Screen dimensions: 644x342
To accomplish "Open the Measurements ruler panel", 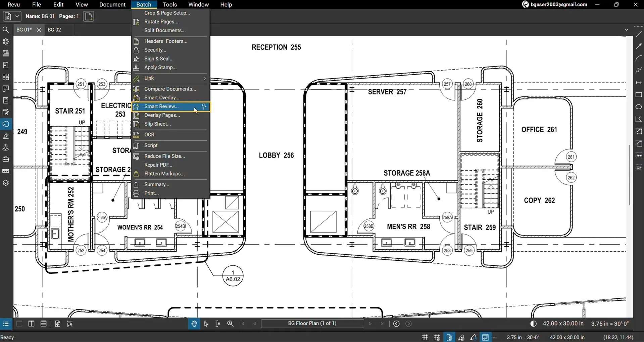I will [x=6, y=171].
